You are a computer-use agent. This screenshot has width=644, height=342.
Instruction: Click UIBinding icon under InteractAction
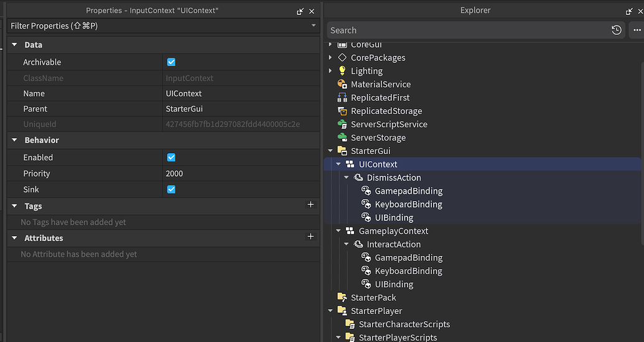pyautogui.click(x=366, y=284)
